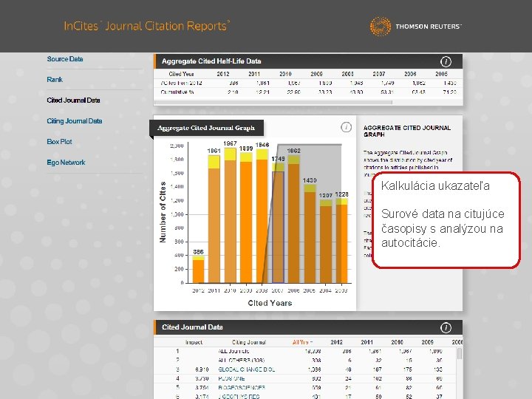Open the Ego Network view
Screen dimensions: 532x399
[x=66, y=162]
